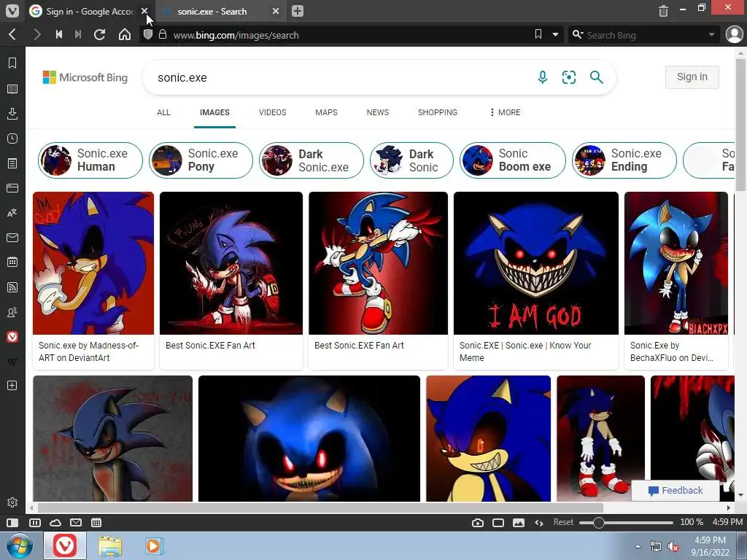Open the Contacts side panel

(12, 312)
